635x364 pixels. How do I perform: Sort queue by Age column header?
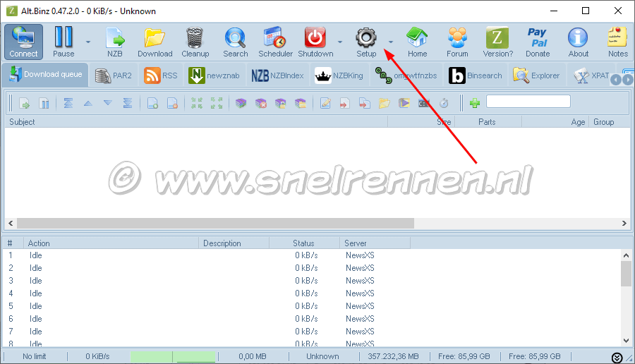[x=555, y=122]
